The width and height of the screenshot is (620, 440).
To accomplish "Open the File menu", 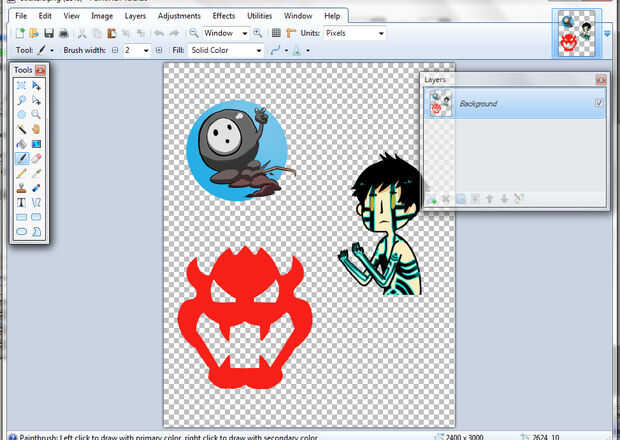I will coord(21,16).
